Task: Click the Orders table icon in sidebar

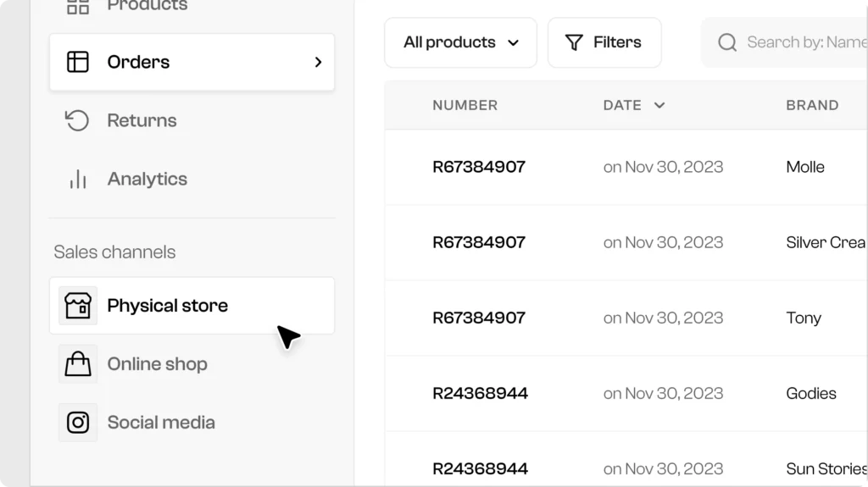Action: 78,62
